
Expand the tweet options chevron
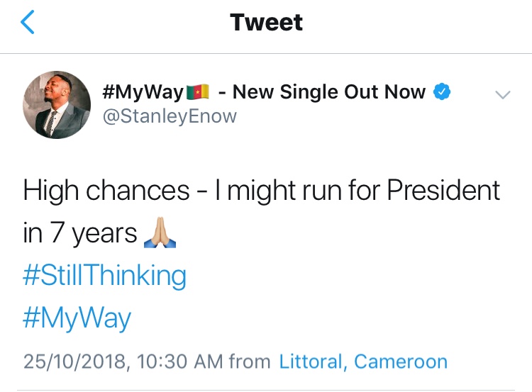pos(501,94)
